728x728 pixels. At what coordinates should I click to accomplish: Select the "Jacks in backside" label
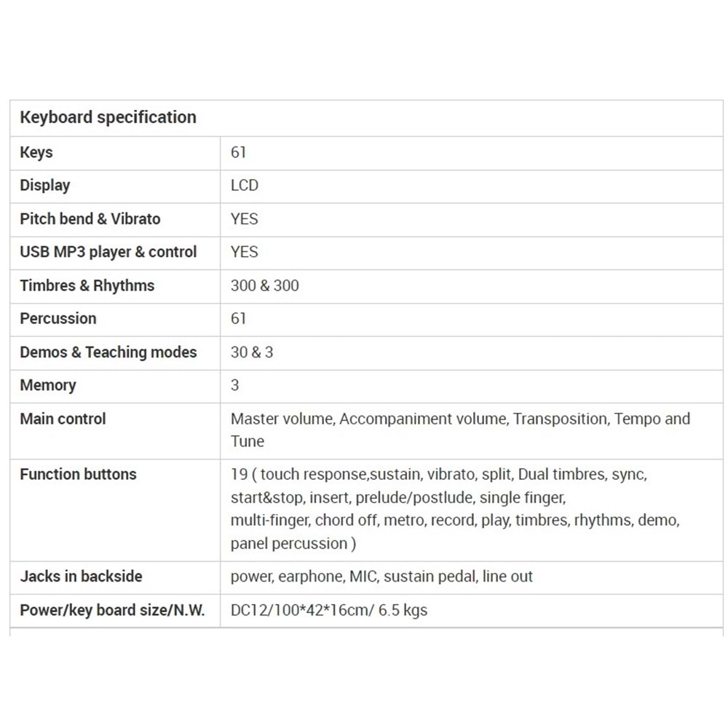click(x=82, y=577)
